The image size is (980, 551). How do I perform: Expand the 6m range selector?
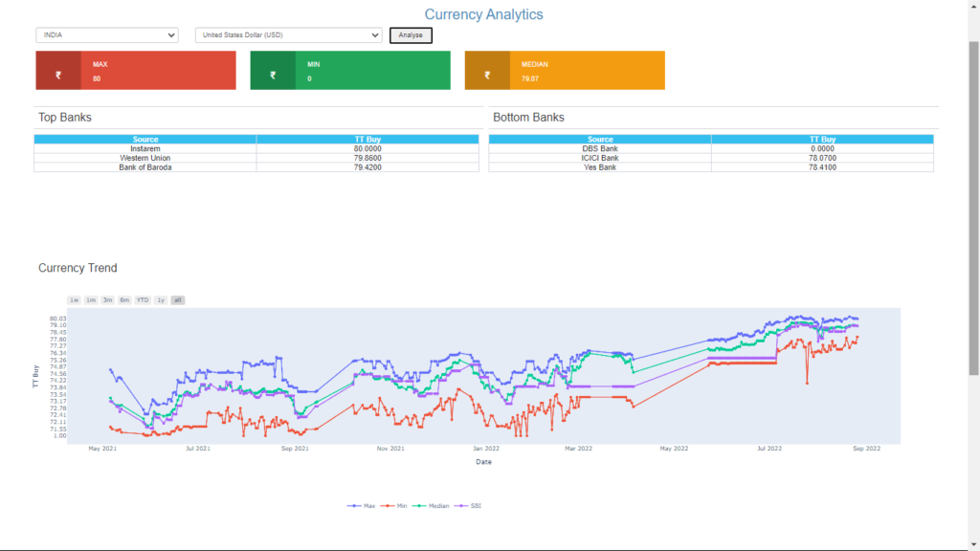(x=123, y=300)
